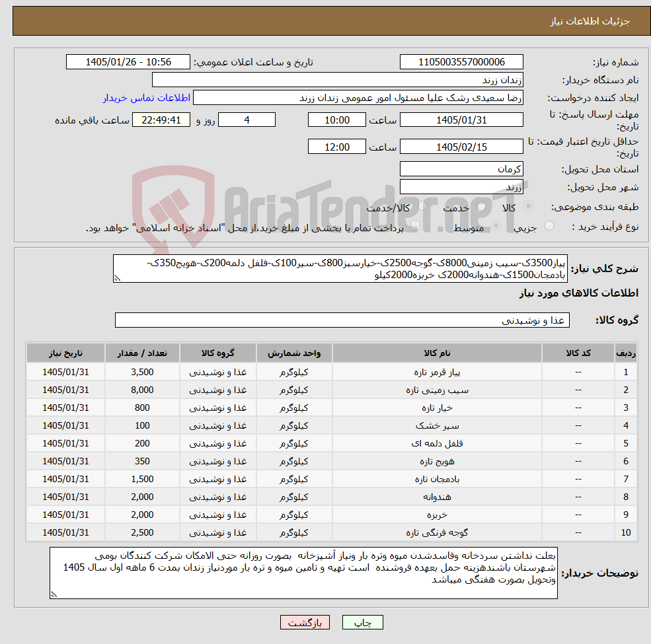Click the نام کالا column header
Screen dimensions: 651x644
[437, 353]
